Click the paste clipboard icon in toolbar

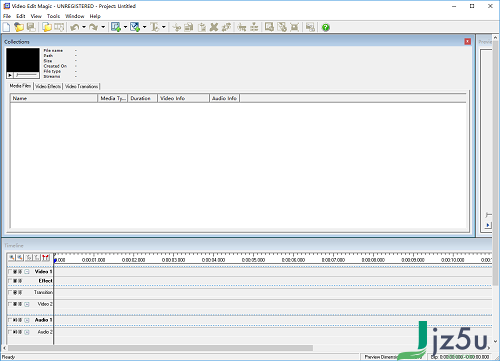click(x=202, y=27)
